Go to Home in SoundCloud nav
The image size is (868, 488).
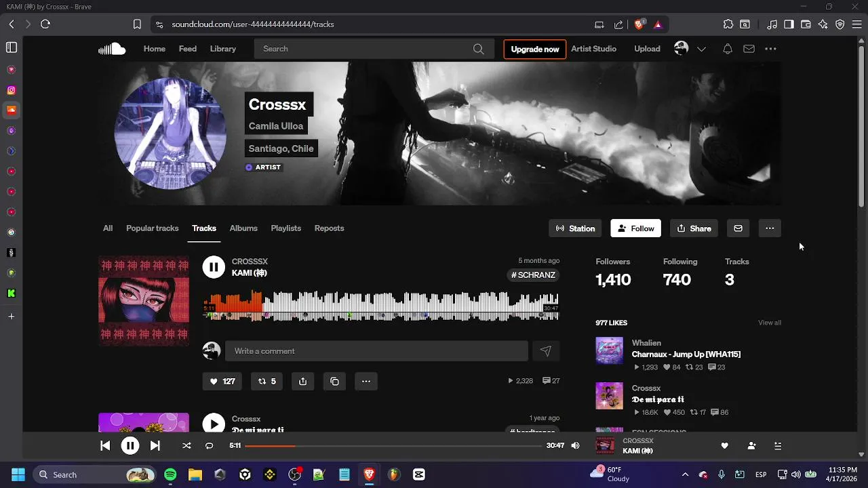click(155, 49)
